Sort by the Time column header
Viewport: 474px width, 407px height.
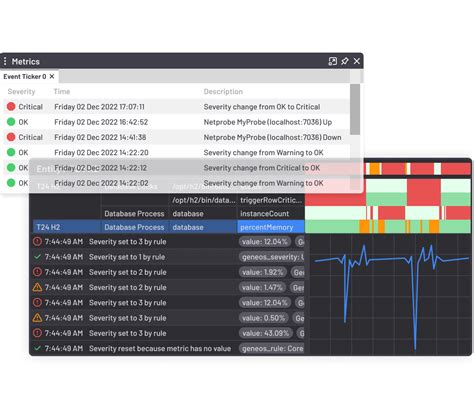(x=62, y=91)
